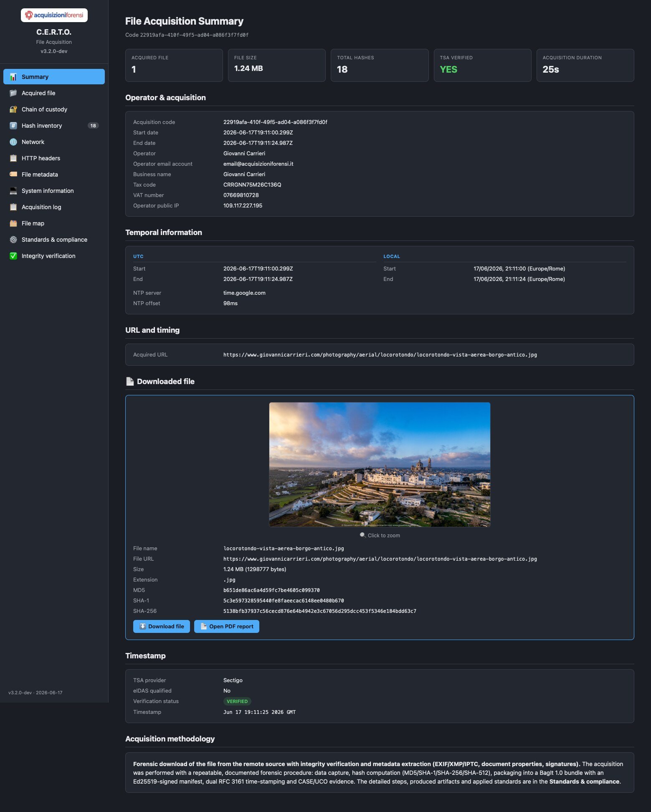651x812 pixels.
Task: Click the Chain of custody lock icon
Action: pyautogui.click(x=13, y=109)
